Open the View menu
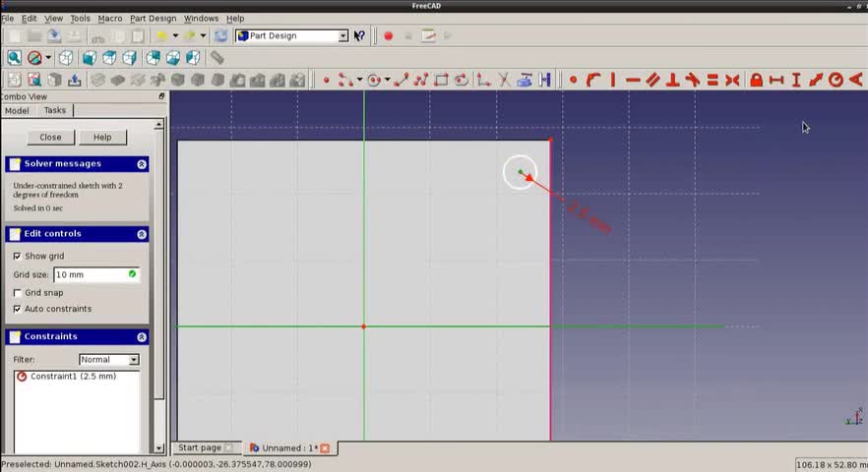The height and width of the screenshot is (472, 868). (x=53, y=19)
